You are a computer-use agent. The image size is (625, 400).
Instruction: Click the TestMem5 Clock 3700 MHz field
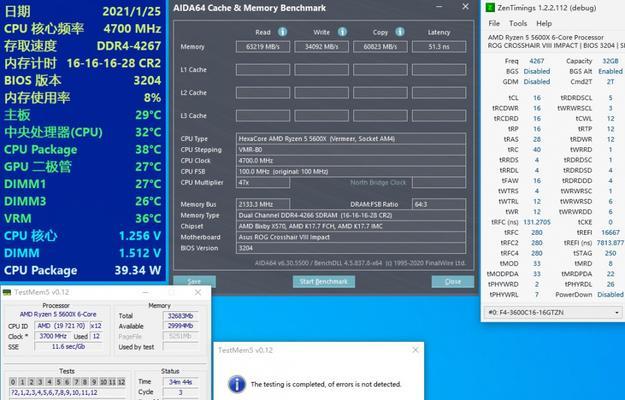pyautogui.click(x=53, y=336)
